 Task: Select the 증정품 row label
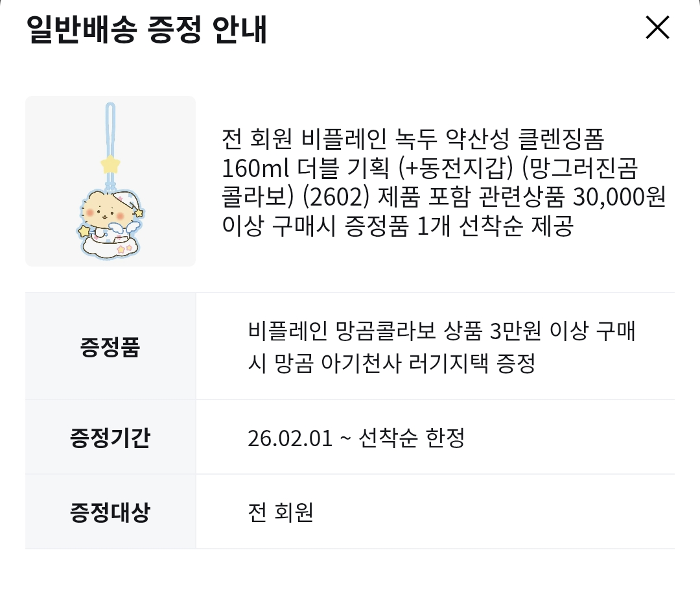110,347
